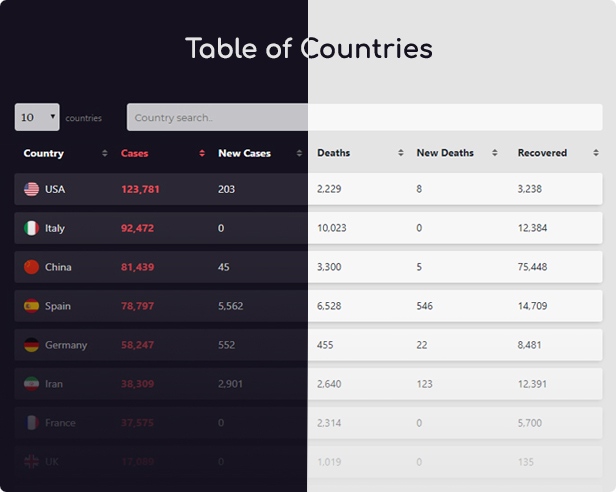Click the China flag icon
Viewport: 616px width, 492px height.
tap(32, 267)
